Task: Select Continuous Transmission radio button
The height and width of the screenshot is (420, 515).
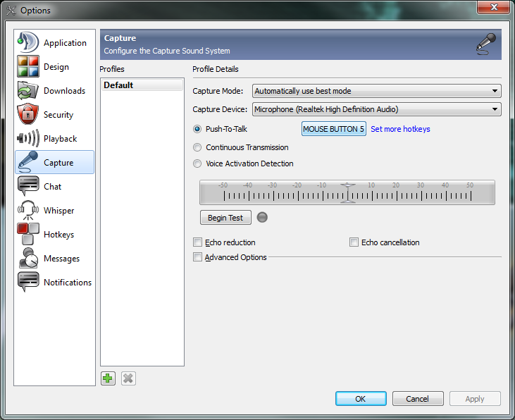Action: pyautogui.click(x=197, y=147)
